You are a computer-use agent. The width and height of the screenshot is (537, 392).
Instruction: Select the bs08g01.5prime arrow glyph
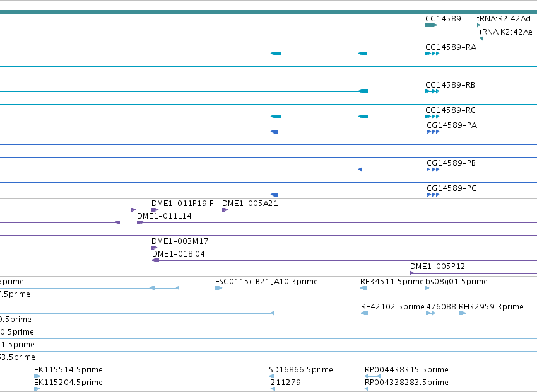click(x=427, y=288)
